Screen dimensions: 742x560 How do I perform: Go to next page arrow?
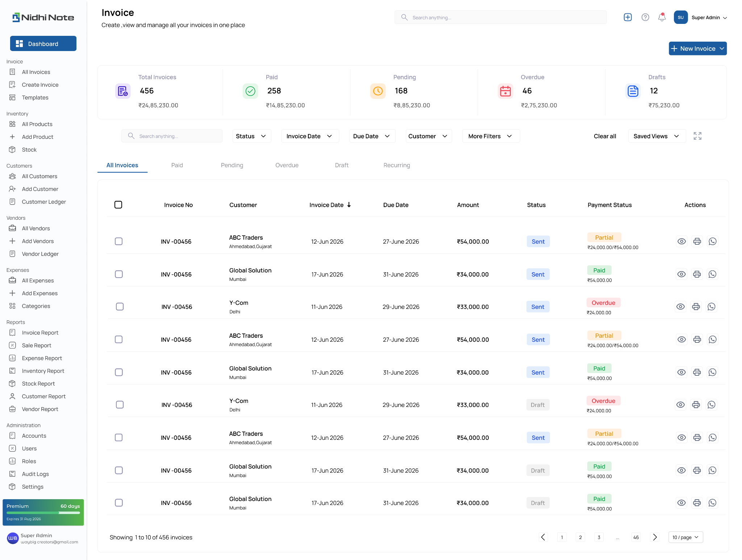click(655, 537)
